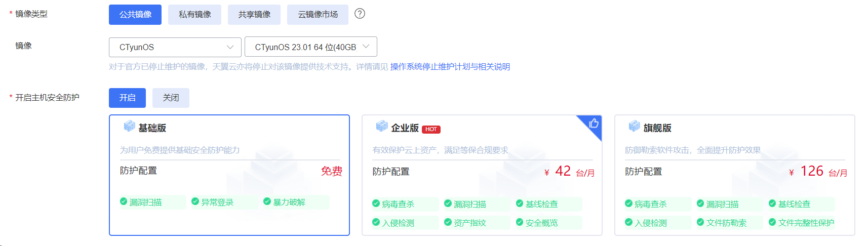Open the CTyunOS image type dropdown
Screen dimensions: 868x246
click(x=175, y=47)
